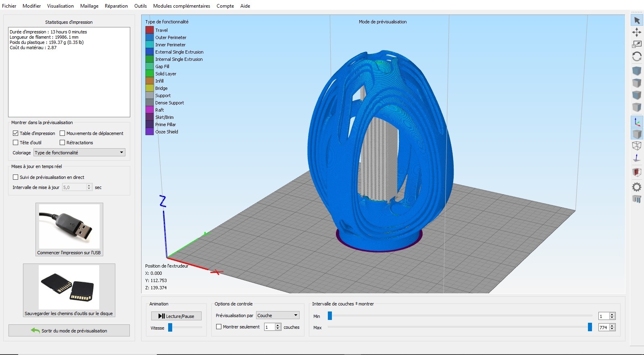
Task: Open process settings gear icon
Action: [x=637, y=187]
